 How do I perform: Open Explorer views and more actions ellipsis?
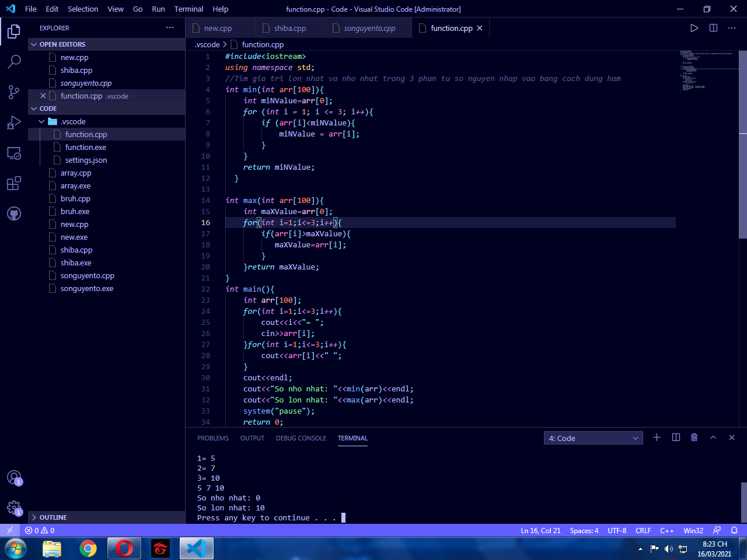point(170,27)
